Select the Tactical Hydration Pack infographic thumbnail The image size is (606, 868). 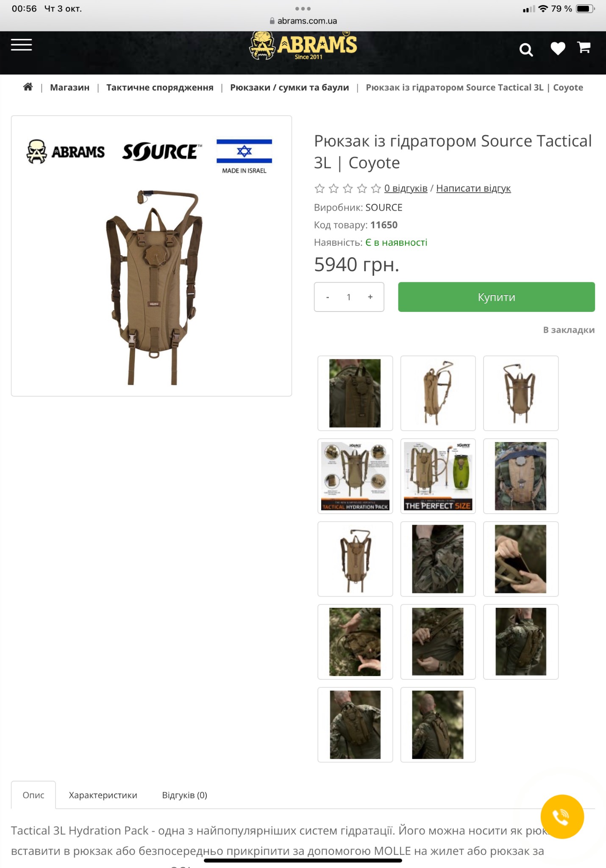[355, 476]
